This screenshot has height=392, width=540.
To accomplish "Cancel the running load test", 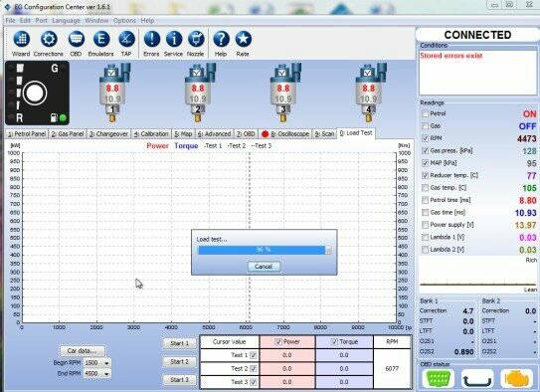I will (x=264, y=267).
